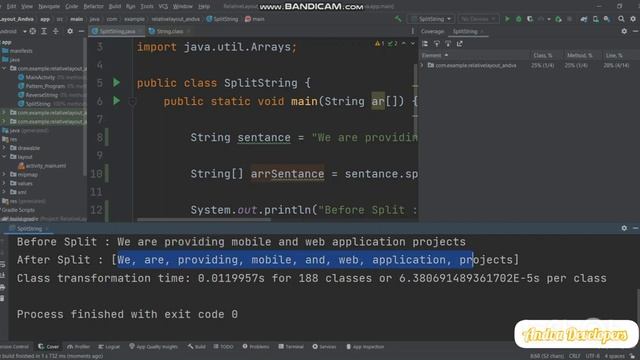Open the TODO tool window
Image resolution: width=640 pixels, height=360 pixels.
(x=224, y=347)
